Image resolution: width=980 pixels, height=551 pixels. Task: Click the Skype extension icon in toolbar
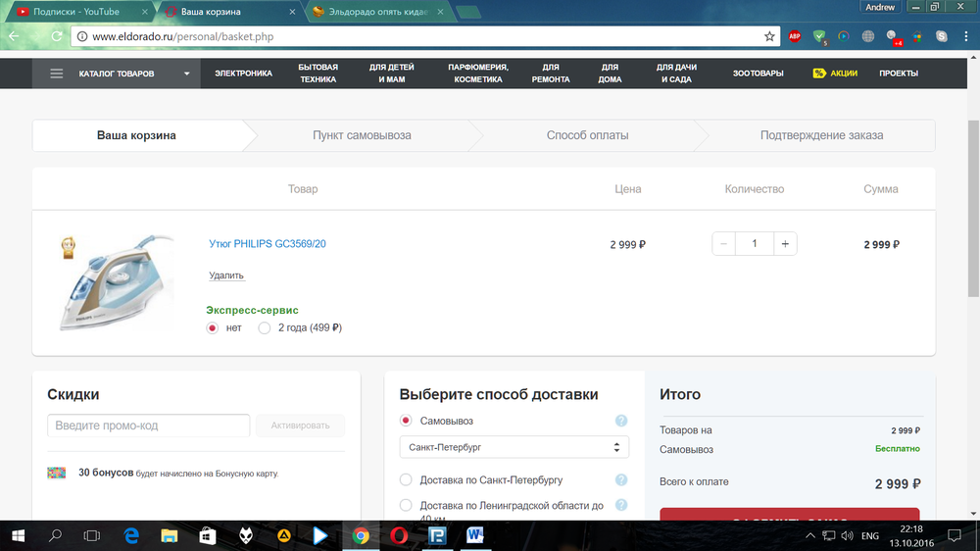click(x=942, y=36)
